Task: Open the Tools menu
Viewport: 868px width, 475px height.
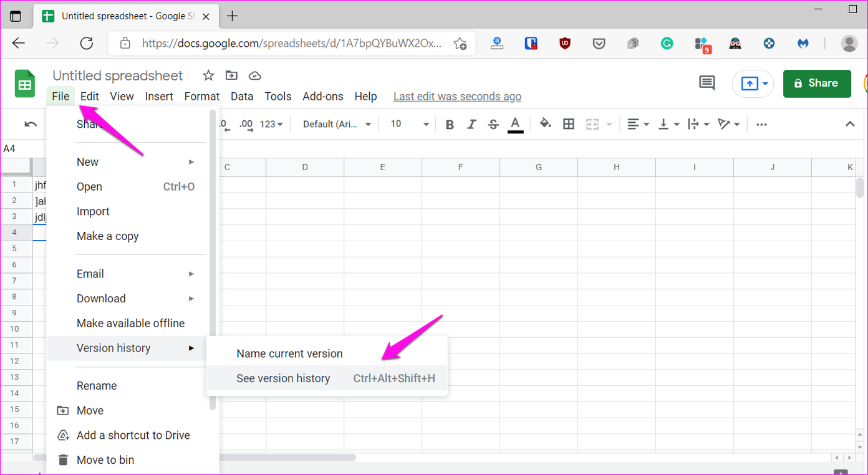Action: pos(278,96)
